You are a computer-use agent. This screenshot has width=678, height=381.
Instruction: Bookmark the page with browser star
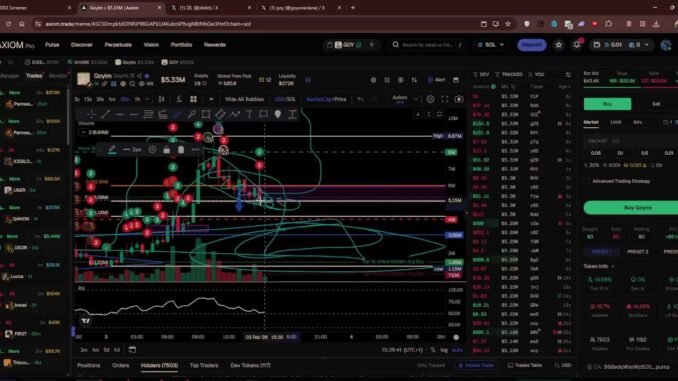pos(508,24)
